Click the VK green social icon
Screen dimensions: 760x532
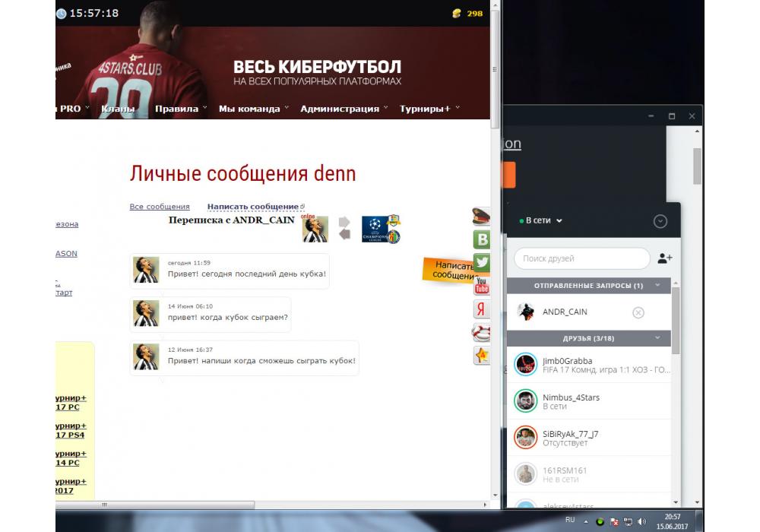482,240
